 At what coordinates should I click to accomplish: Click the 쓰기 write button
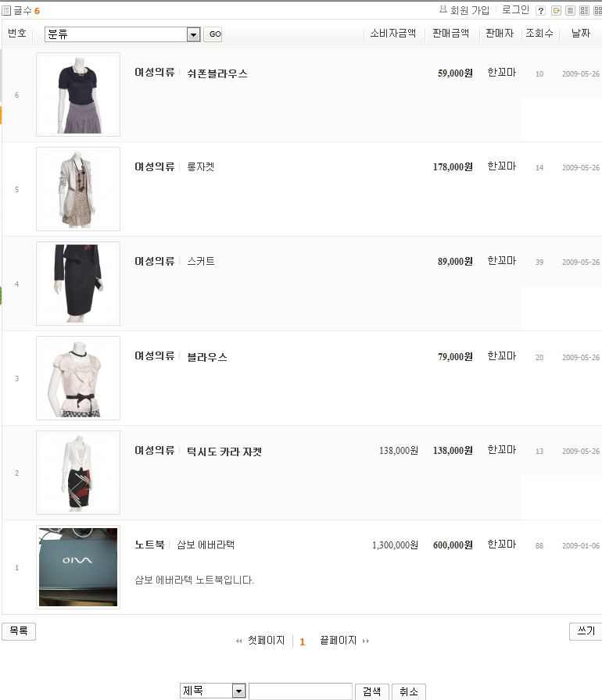point(586,631)
